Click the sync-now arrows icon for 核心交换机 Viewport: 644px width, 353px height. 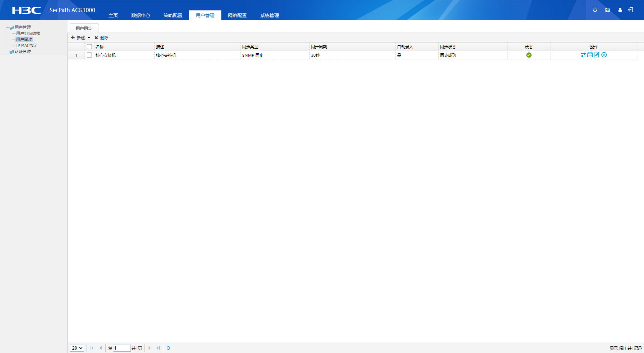click(x=584, y=55)
